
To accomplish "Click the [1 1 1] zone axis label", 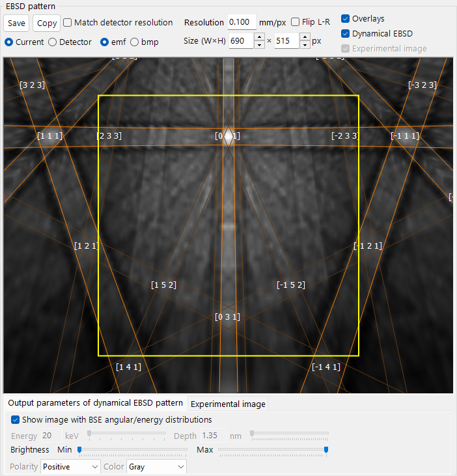I will click(x=49, y=135).
